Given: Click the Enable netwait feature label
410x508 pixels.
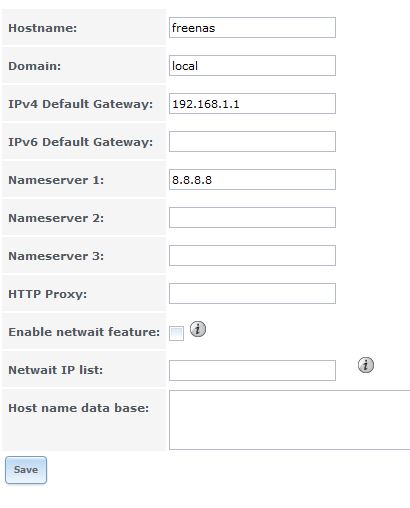Looking at the screenshot, I should pos(84,332).
